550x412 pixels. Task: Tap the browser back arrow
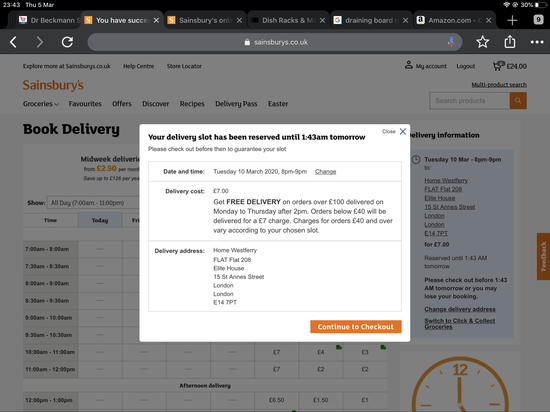[13, 42]
